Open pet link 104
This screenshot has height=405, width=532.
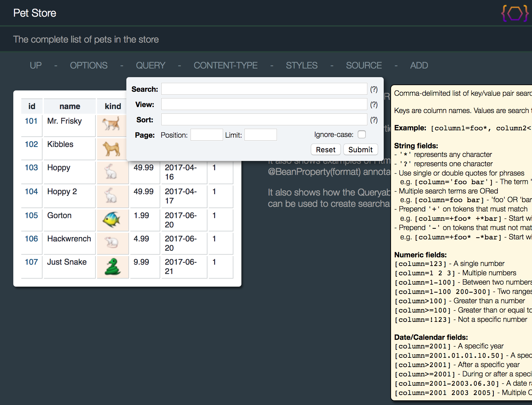pyautogui.click(x=31, y=192)
